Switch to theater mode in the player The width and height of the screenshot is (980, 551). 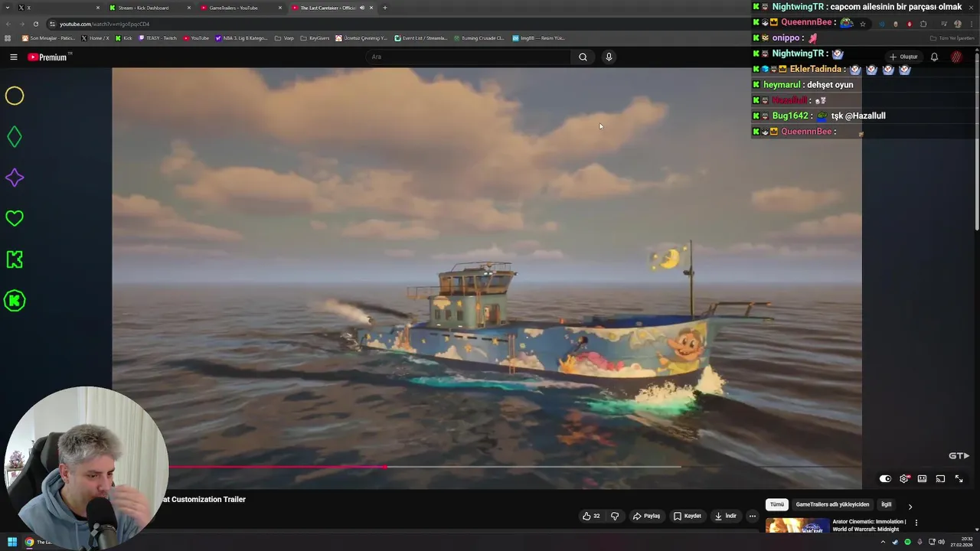922,478
